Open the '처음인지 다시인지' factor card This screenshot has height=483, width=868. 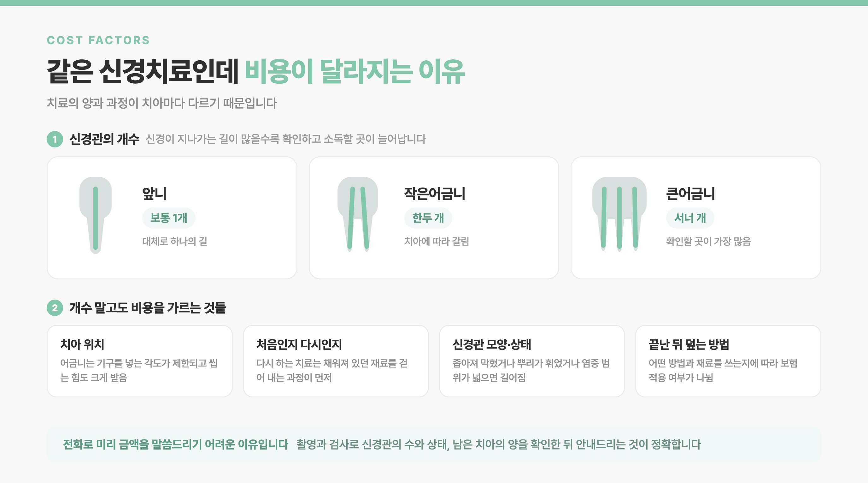point(336,361)
